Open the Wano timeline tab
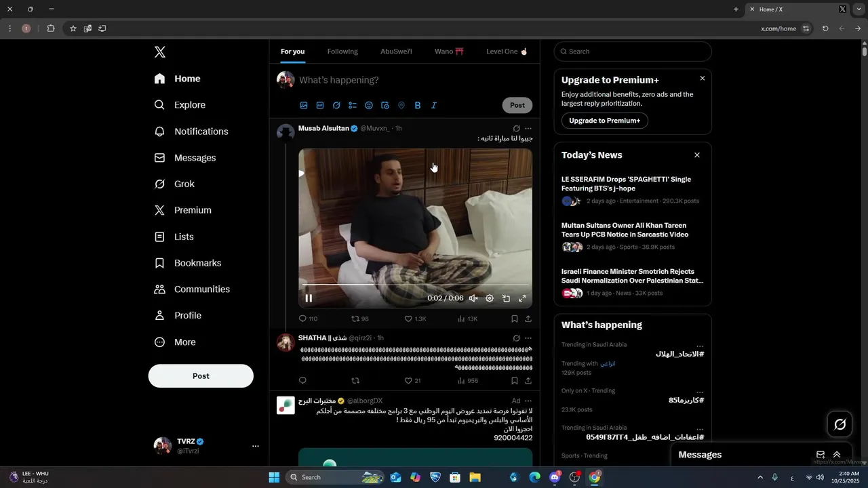 tap(449, 52)
